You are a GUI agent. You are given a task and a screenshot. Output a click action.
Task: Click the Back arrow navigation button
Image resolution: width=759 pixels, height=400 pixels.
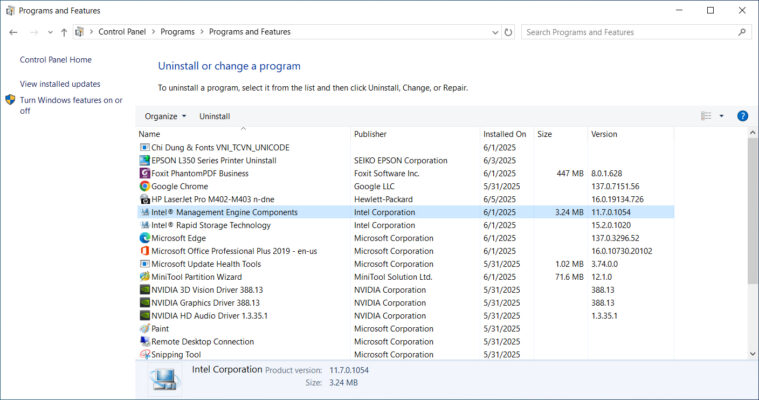pyautogui.click(x=14, y=32)
